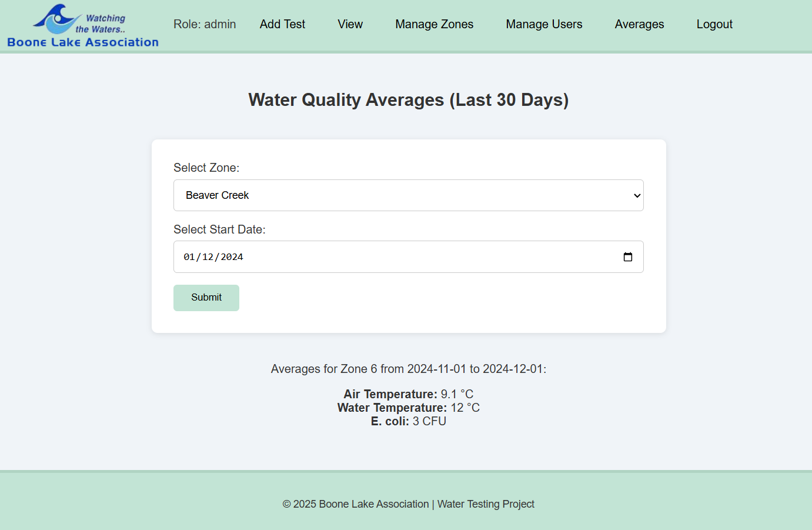This screenshot has height=530, width=812.
Task: Open the View section
Action: point(350,24)
